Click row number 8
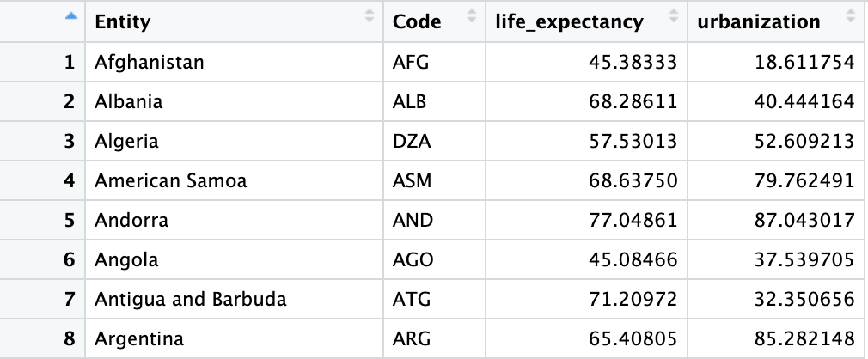This screenshot has width=868, height=359. pyautogui.click(x=70, y=339)
